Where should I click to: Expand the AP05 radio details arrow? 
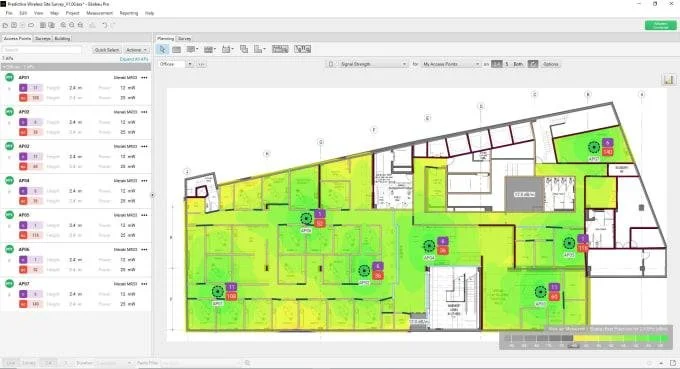click(10, 225)
